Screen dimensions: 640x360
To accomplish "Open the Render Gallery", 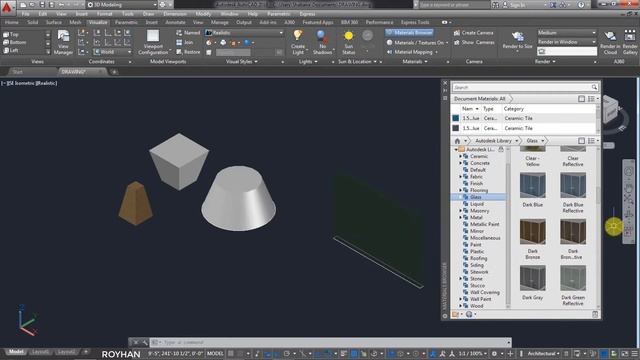I will [x=630, y=42].
